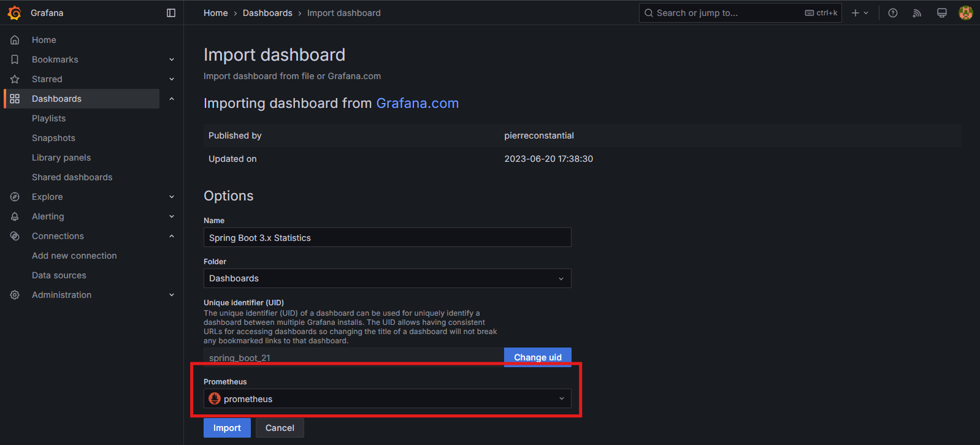Click the Name field with Spring Boot 3.x Statistics
The height and width of the screenshot is (445, 980).
388,237
